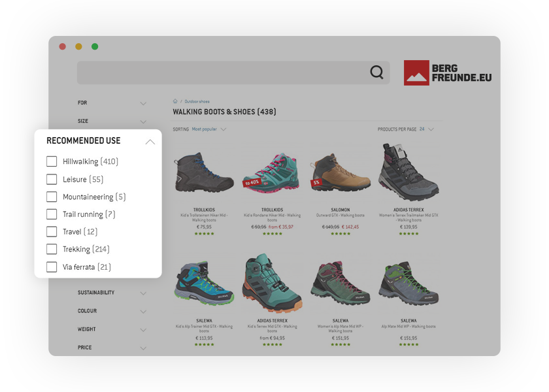Click Rondane Hiker Mid star rating

(272, 233)
